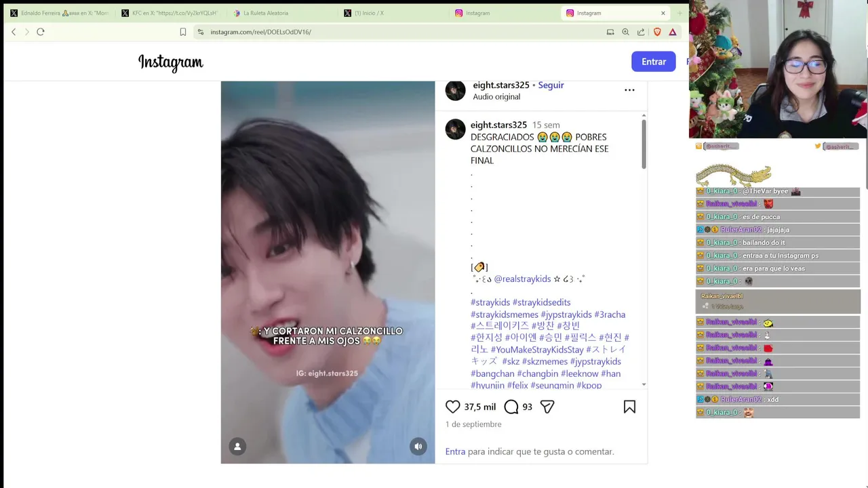Viewport: 868px width, 488px height.
Task: Switch to the (1) Inicio / X tab
Action: point(393,13)
